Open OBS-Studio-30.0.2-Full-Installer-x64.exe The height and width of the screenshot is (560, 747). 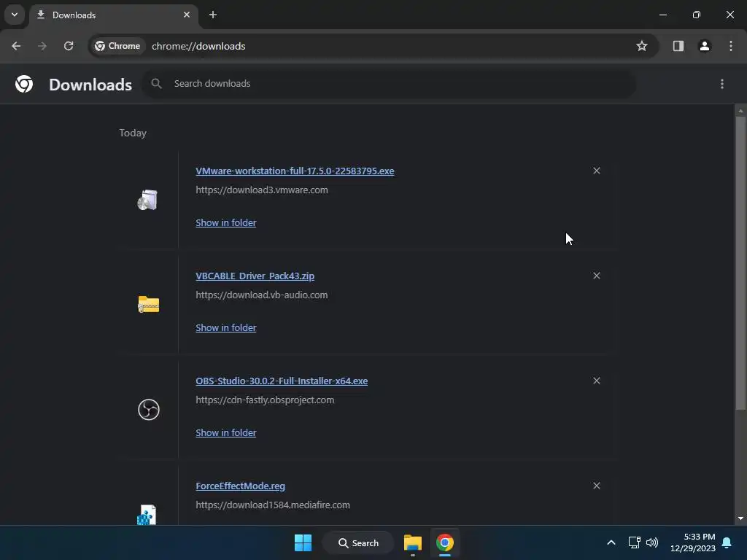click(282, 381)
